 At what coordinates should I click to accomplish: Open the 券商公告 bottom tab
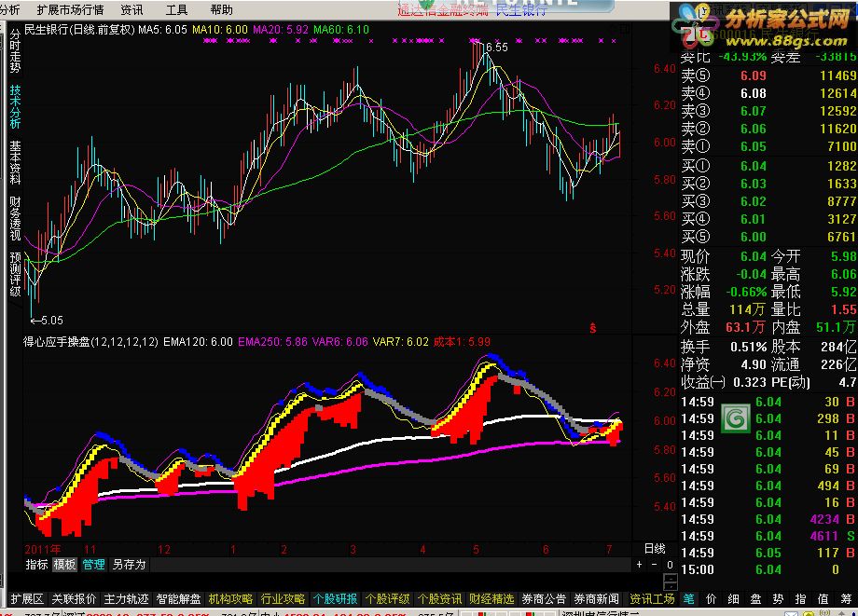tap(544, 599)
